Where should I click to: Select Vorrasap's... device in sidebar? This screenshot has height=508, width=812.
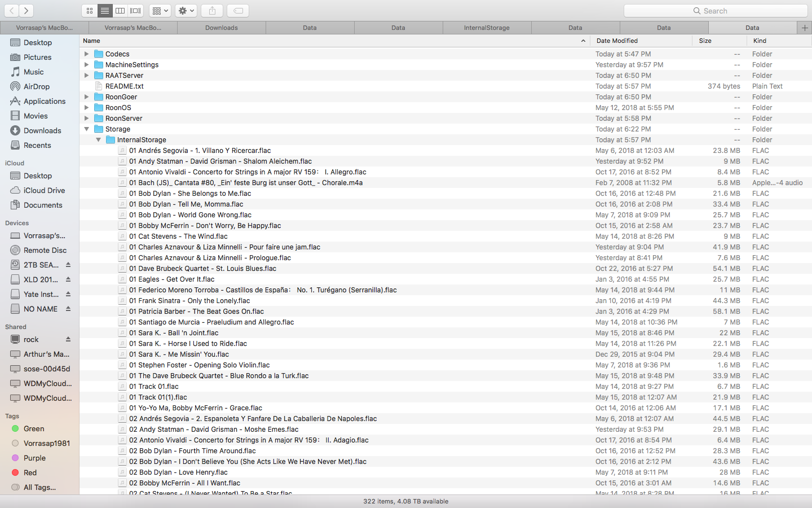[44, 235]
